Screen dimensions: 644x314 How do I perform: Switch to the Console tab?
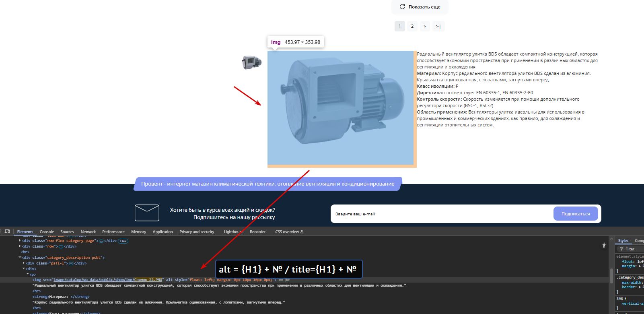(x=47, y=232)
